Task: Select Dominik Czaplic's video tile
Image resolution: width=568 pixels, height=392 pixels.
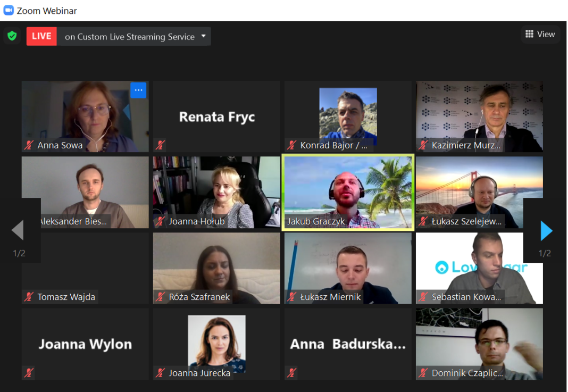Action: [479, 344]
